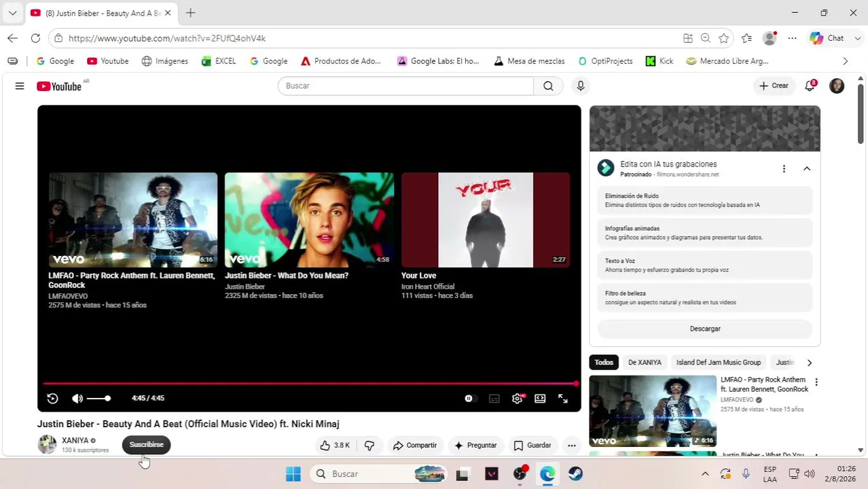Click the zoom-out magnifier in address bar
The height and width of the screenshot is (489, 868).
706,39
